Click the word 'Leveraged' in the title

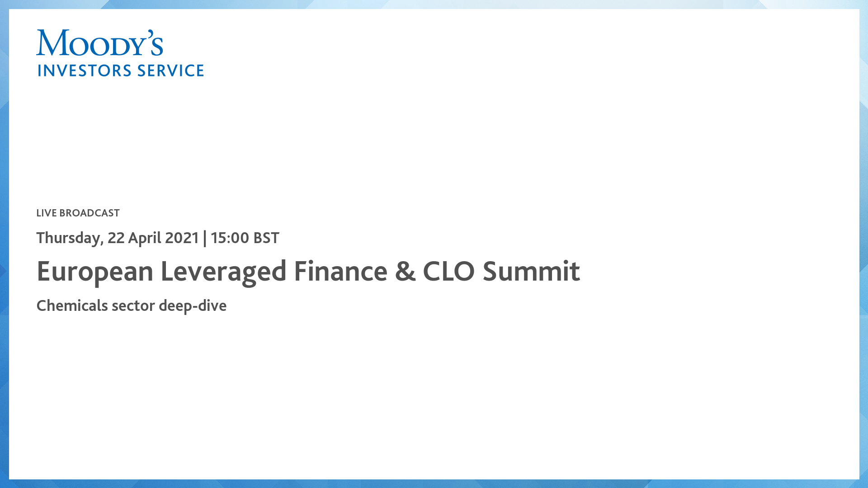pos(223,272)
